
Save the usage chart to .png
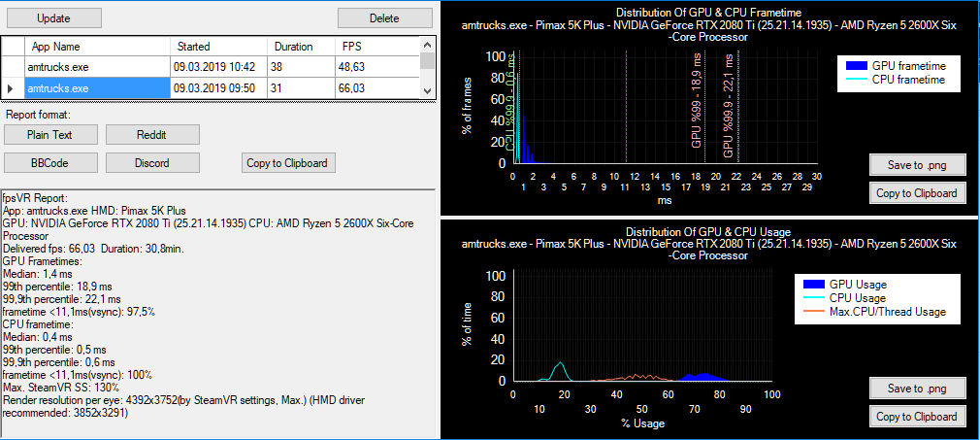pos(918,389)
